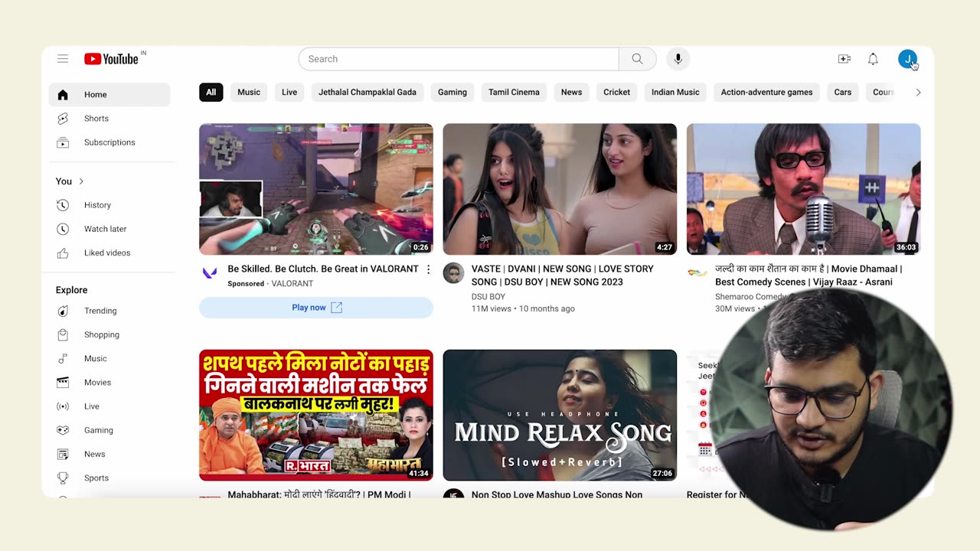
Task: Click the Home sidebar icon
Action: [x=63, y=95]
